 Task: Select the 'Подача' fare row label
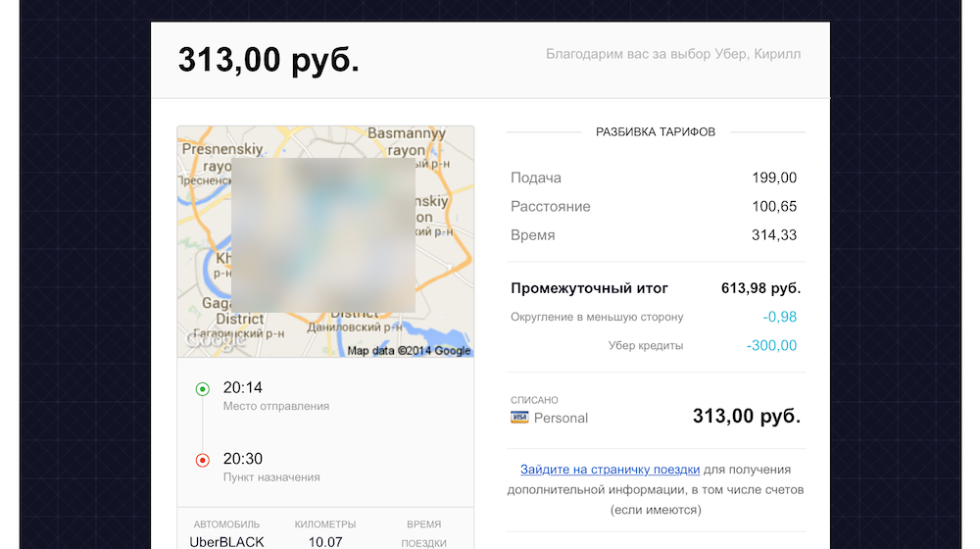click(536, 177)
